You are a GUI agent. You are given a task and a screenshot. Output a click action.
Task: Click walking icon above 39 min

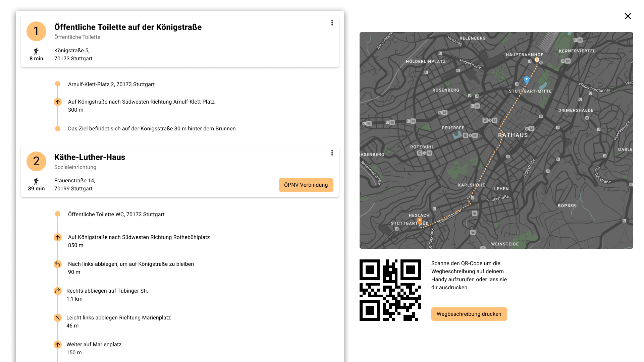coord(36,181)
